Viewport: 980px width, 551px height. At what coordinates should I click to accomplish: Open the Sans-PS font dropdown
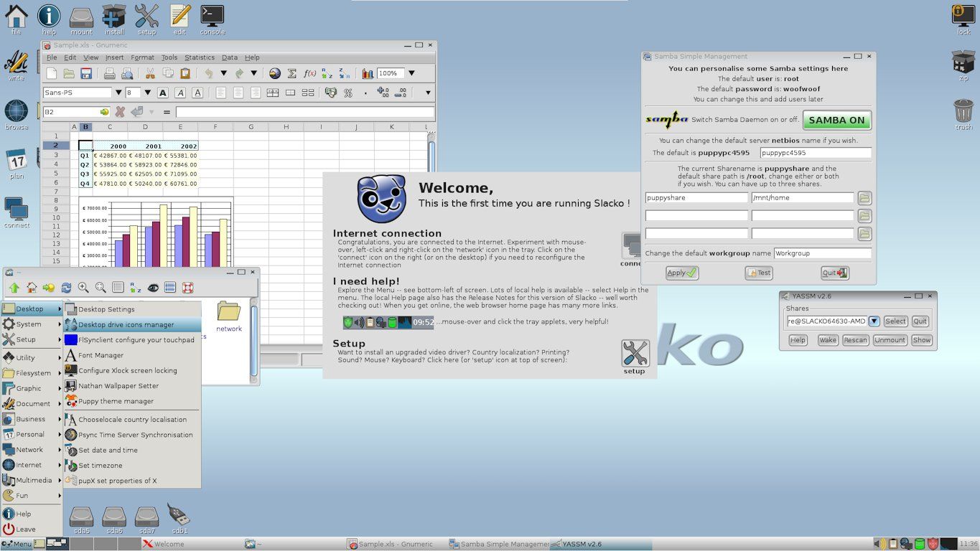click(119, 93)
